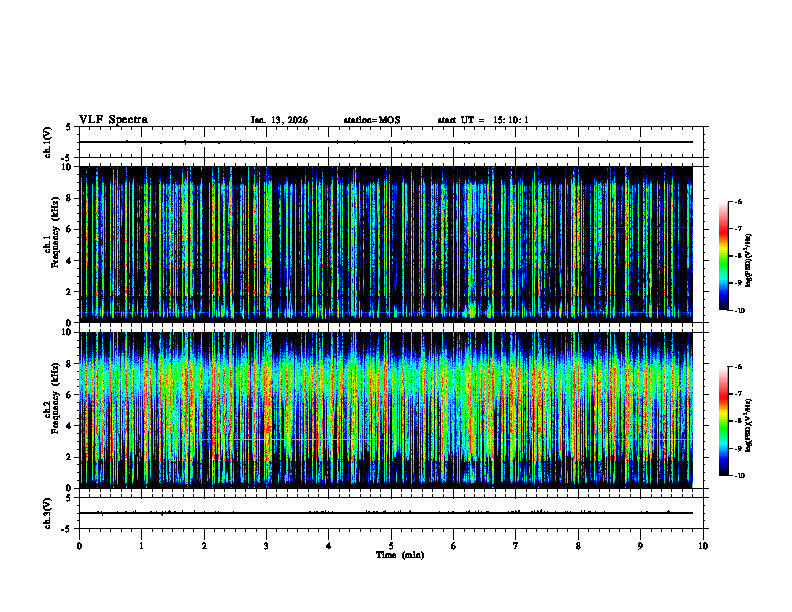Click the ch.2 frequency tick label "4"
Screen dimensions: 792x612
point(69,426)
